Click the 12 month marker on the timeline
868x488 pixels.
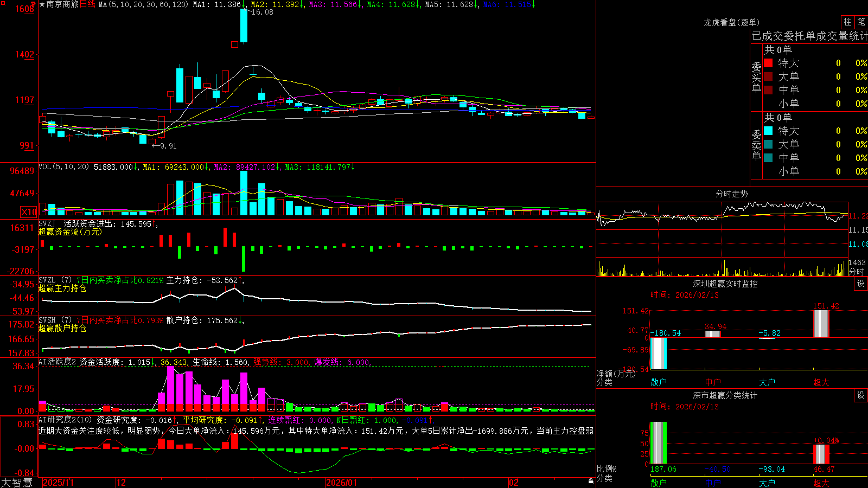(x=121, y=483)
